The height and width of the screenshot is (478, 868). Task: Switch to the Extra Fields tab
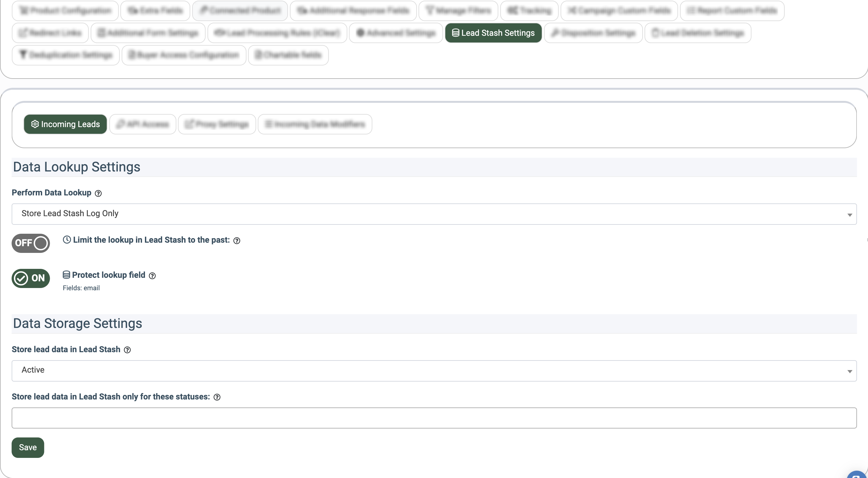click(155, 11)
